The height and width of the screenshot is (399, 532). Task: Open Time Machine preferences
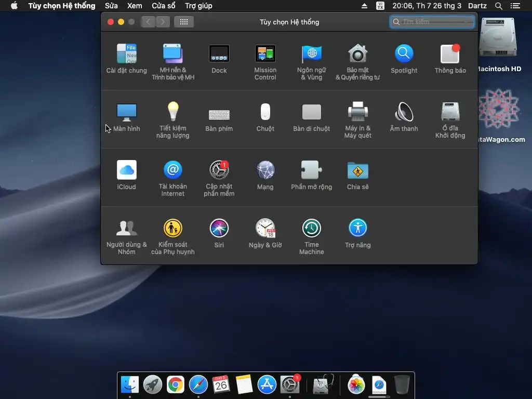click(x=312, y=237)
